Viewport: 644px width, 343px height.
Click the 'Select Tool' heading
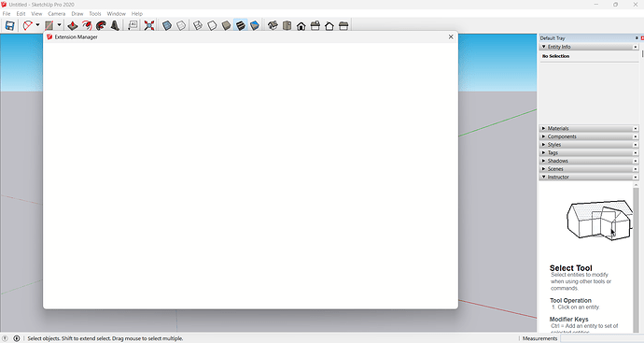pos(571,267)
